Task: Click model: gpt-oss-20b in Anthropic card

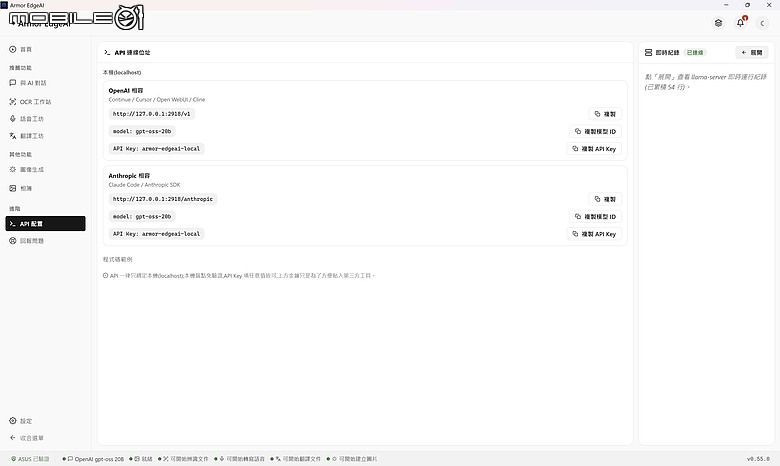Action: click(x=142, y=216)
